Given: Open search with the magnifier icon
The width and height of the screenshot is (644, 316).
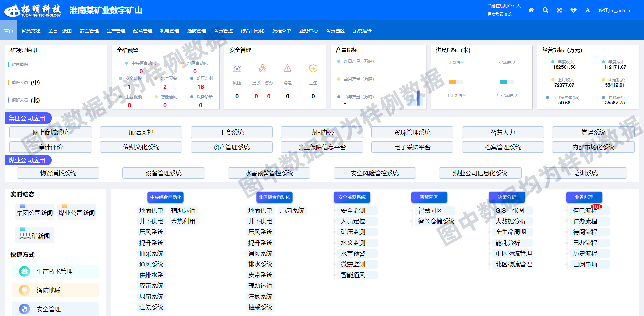Looking at the screenshot, I should 545,10.
